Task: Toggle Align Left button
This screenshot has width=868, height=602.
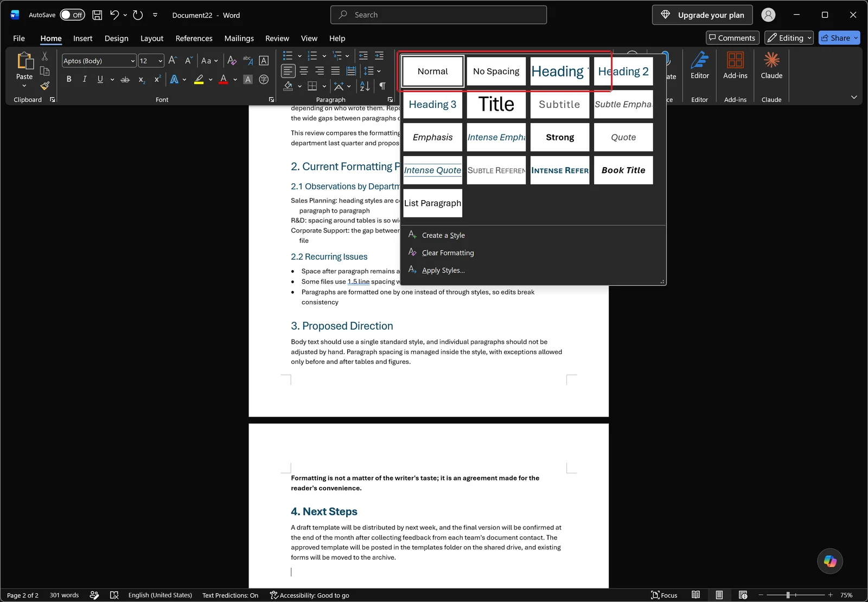Action: point(288,71)
